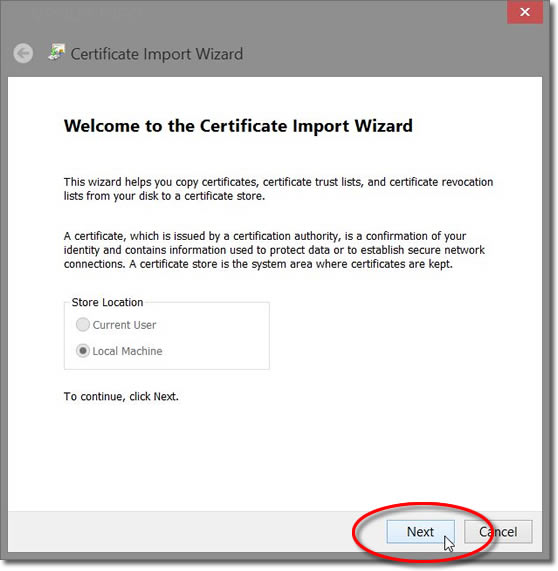Click the "To continue, click Next." text
Image resolution: width=558 pixels, height=571 pixels.
[121, 396]
